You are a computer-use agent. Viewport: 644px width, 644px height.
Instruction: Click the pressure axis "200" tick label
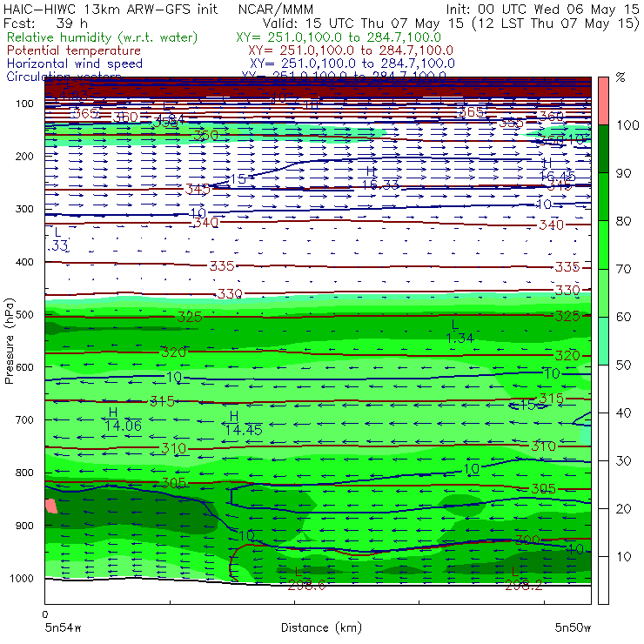click(x=24, y=156)
